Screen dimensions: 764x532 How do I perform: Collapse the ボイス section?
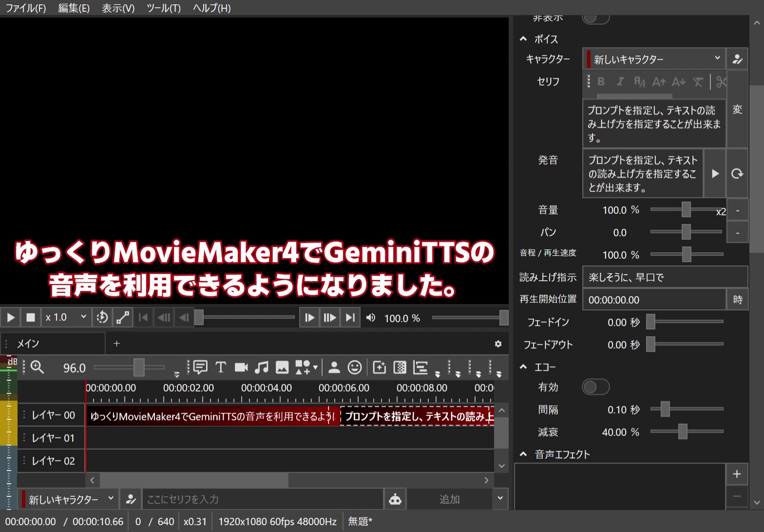coord(523,39)
